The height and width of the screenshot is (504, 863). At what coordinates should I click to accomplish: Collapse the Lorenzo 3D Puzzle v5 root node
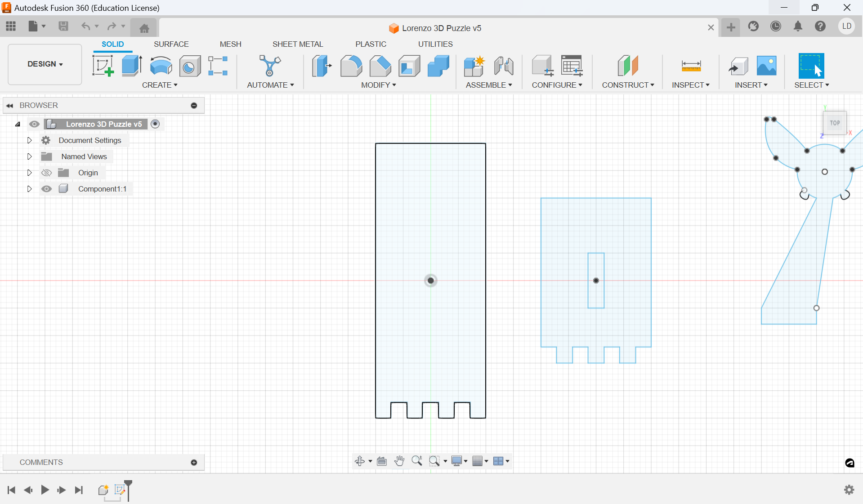click(x=18, y=124)
